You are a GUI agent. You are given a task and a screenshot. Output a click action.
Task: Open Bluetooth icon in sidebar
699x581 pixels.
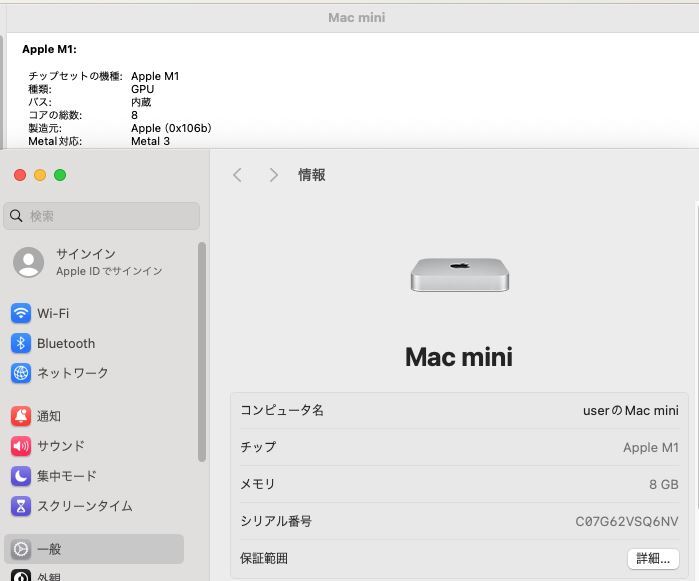point(21,343)
